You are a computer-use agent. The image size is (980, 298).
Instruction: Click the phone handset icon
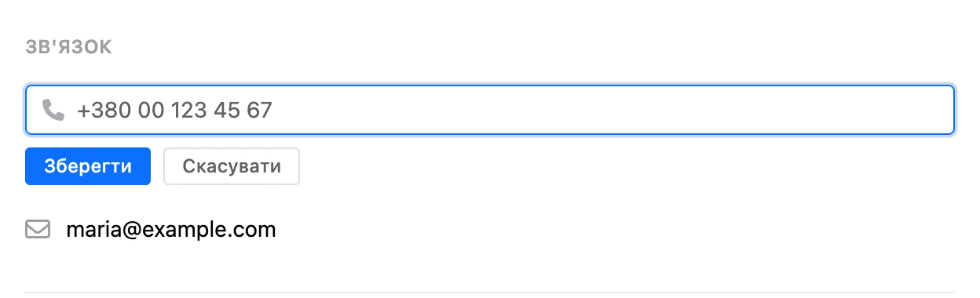(53, 110)
